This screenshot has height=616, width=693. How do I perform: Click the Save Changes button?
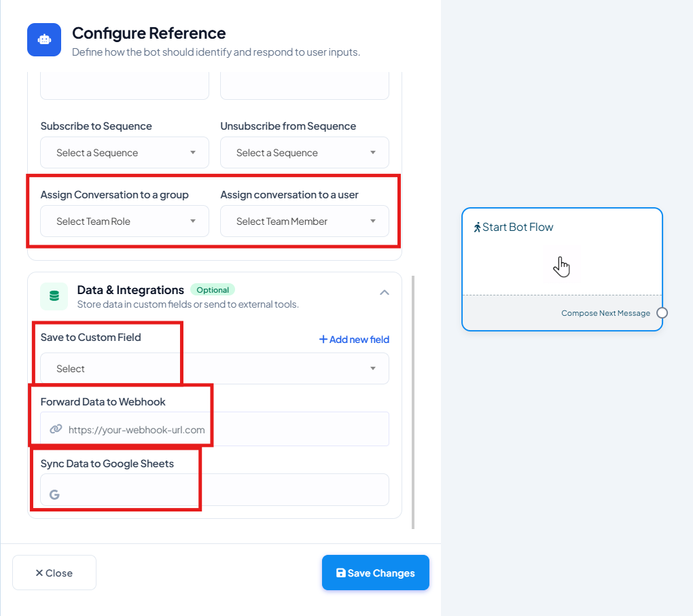click(x=376, y=573)
